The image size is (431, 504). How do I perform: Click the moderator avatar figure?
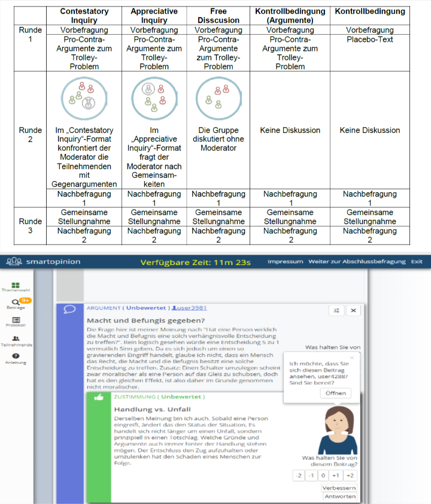click(338, 430)
